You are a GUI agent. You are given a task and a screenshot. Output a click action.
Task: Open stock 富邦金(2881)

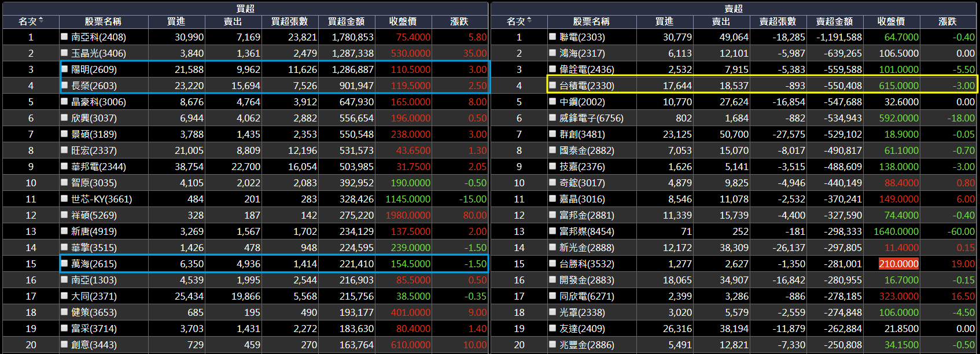click(587, 215)
